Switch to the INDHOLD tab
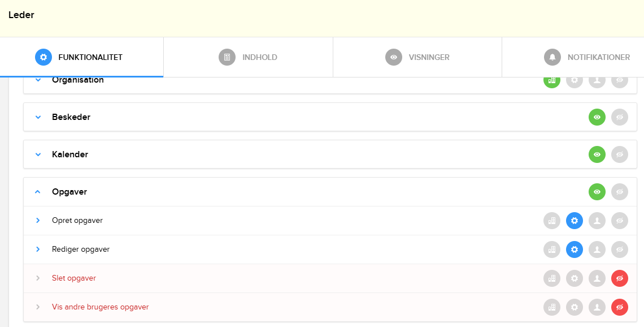644x327 pixels. [x=248, y=57]
